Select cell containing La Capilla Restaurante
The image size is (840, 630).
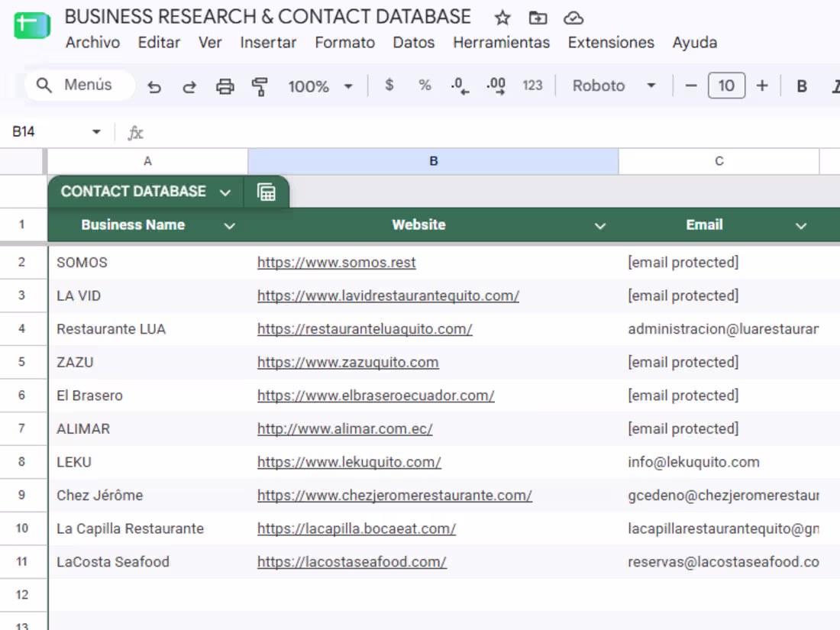pos(148,528)
